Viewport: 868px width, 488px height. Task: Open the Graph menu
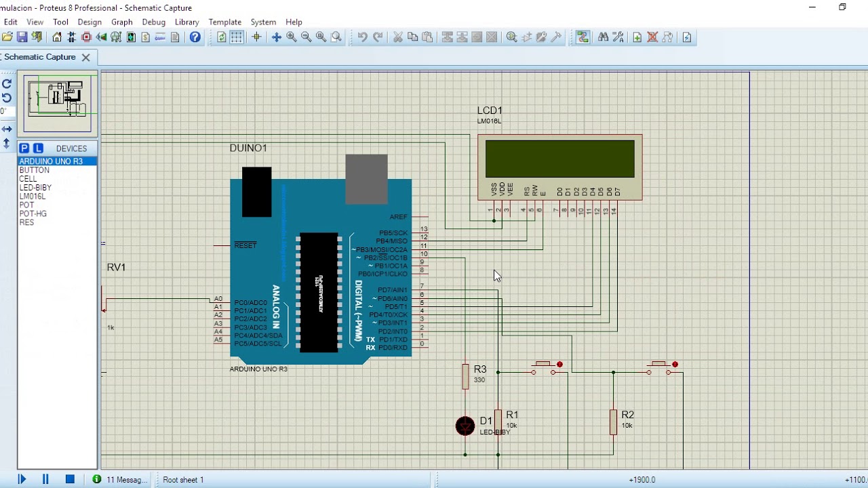(x=122, y=22)
